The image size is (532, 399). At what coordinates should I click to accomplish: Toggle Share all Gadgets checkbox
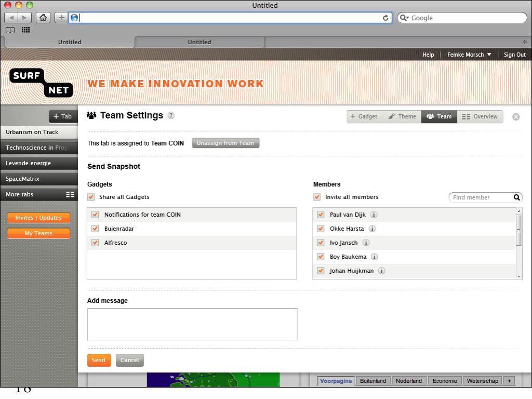tap(91, 197)
